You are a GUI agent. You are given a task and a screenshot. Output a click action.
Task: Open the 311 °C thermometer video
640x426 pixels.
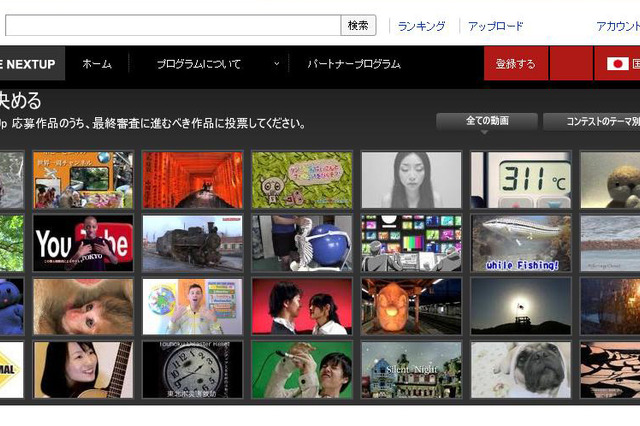click(521, 180)
